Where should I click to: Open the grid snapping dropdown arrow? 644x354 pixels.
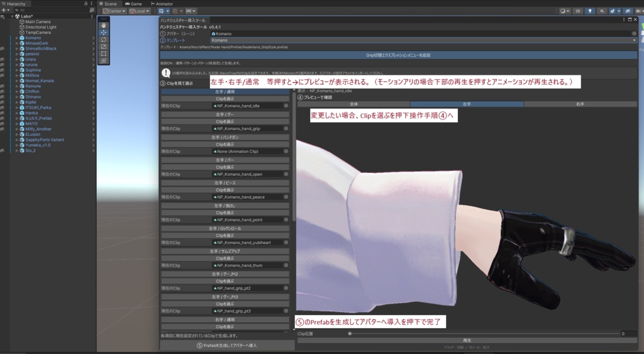[167, 11]
